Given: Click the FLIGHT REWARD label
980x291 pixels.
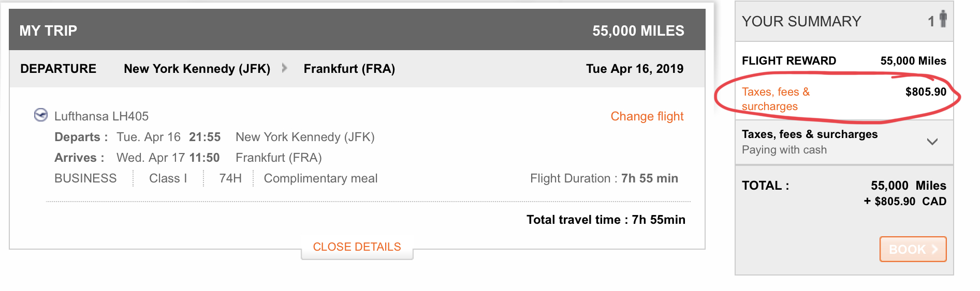Looking at the screenshot, I should coord(789,60).
